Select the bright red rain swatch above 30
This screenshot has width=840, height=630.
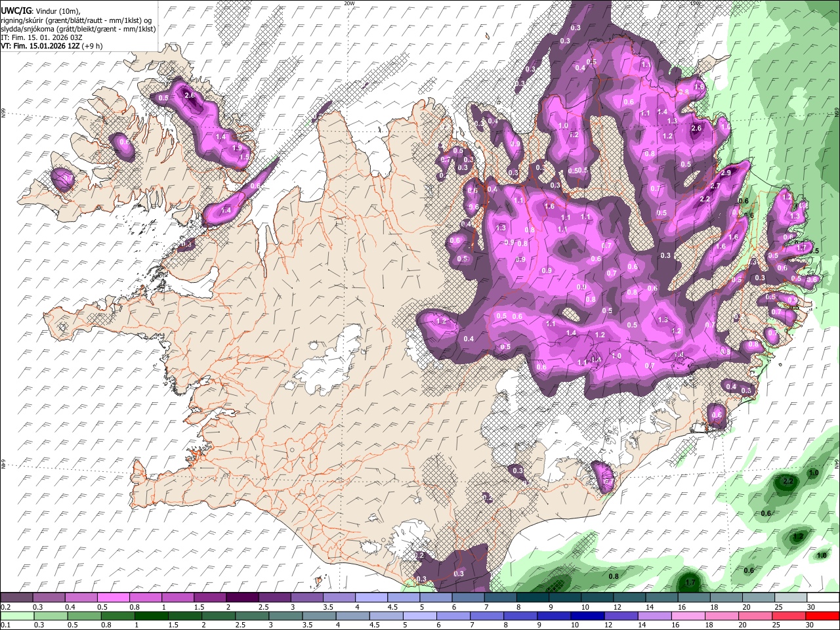(822, 616)
